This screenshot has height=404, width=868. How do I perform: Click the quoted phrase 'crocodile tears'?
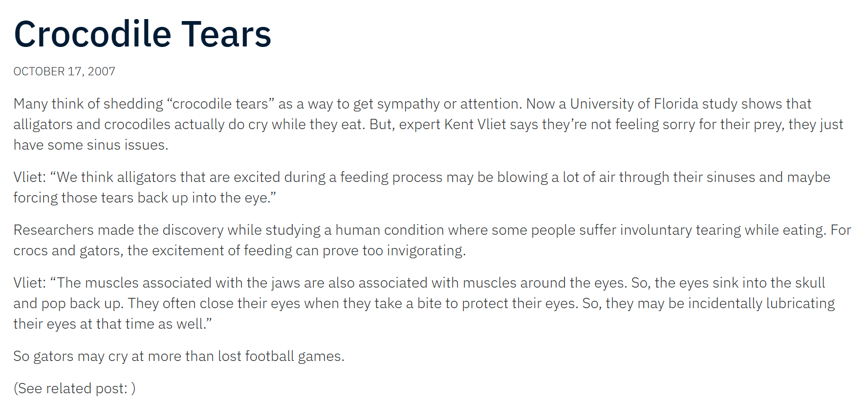[220, 104]
